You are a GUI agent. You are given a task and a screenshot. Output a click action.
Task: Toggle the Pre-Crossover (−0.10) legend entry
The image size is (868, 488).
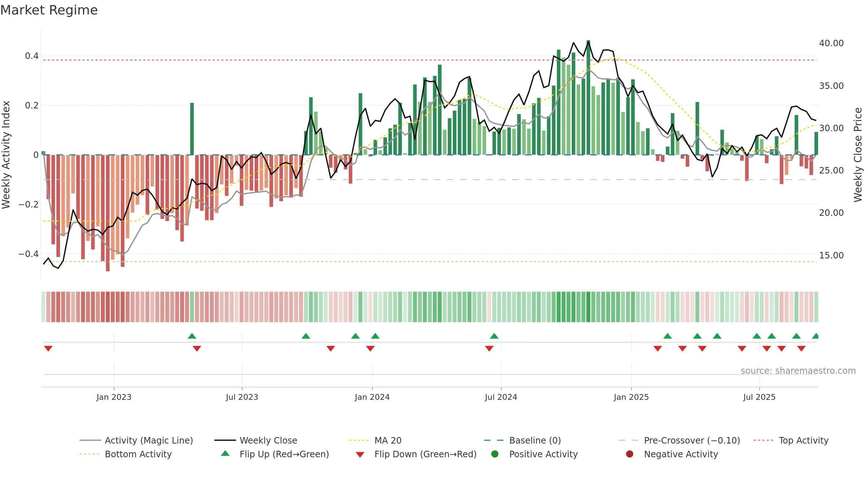(680, 440)
